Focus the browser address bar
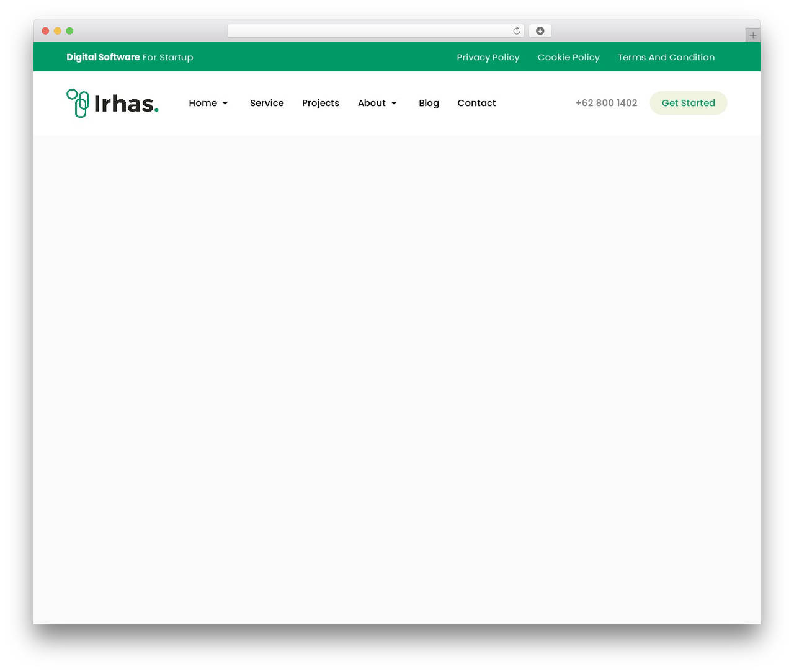The image size is (794, 672). (x=375, y=31)
